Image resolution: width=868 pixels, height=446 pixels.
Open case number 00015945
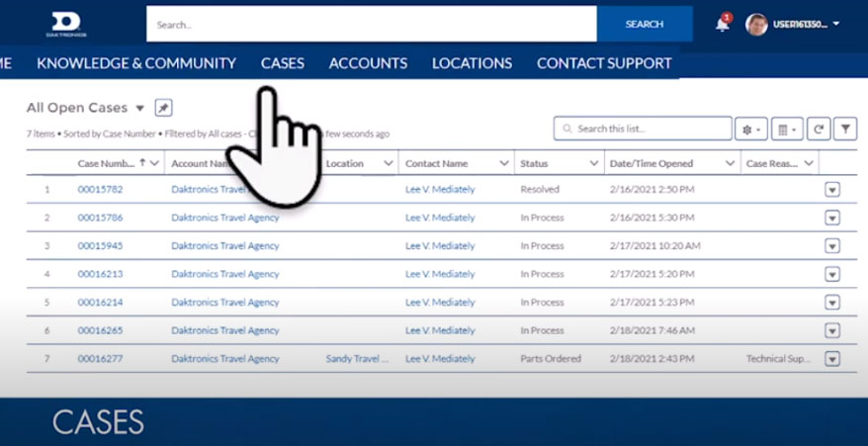(x=100, y=246)
